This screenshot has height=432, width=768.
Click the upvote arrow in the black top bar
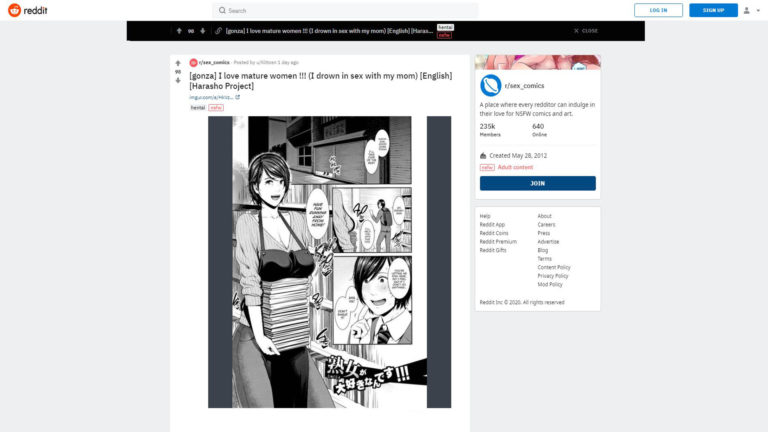coord(178,31)
